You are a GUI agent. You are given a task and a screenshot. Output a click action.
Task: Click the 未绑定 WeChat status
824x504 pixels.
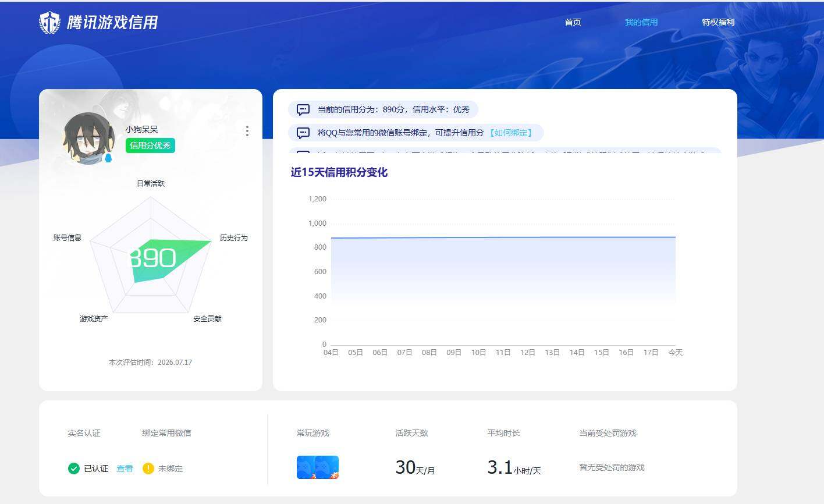(x=171, y=468)
